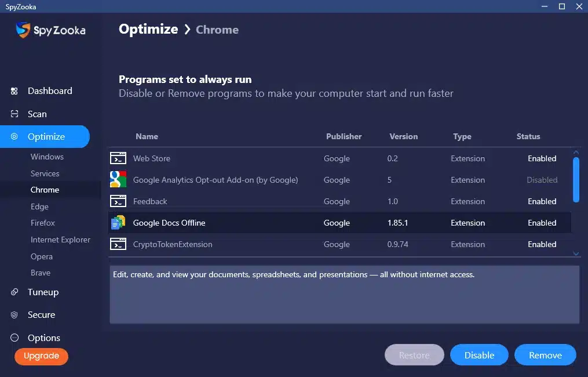Open the Windows optimize section
This screenshot has height=377, width=588.
tap(47, 157)
